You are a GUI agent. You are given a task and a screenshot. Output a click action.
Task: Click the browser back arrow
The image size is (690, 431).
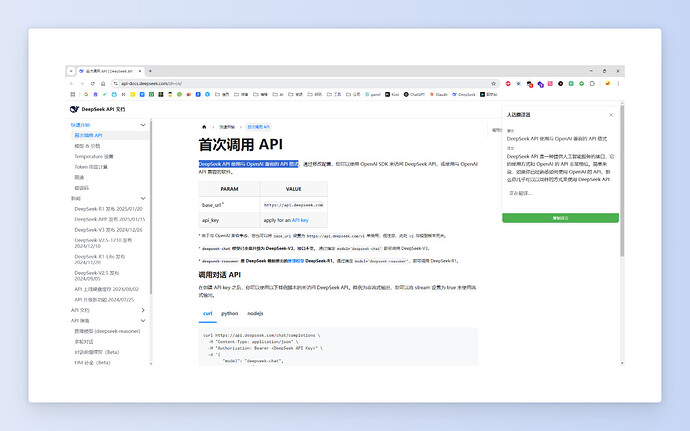coord(71,83)
